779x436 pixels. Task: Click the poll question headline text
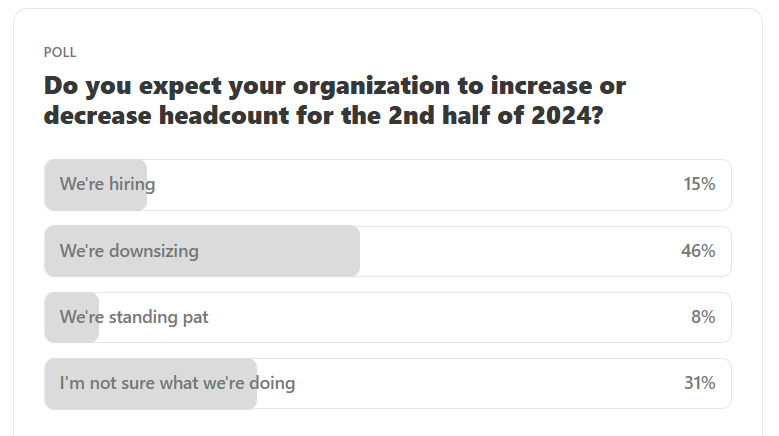click(x=335, y=100)
